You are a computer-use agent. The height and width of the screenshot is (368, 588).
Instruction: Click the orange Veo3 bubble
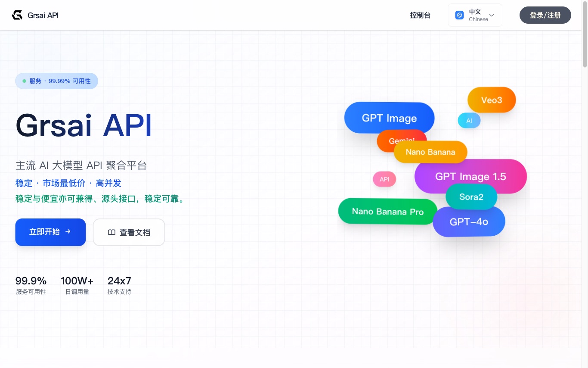click(492, 100)
